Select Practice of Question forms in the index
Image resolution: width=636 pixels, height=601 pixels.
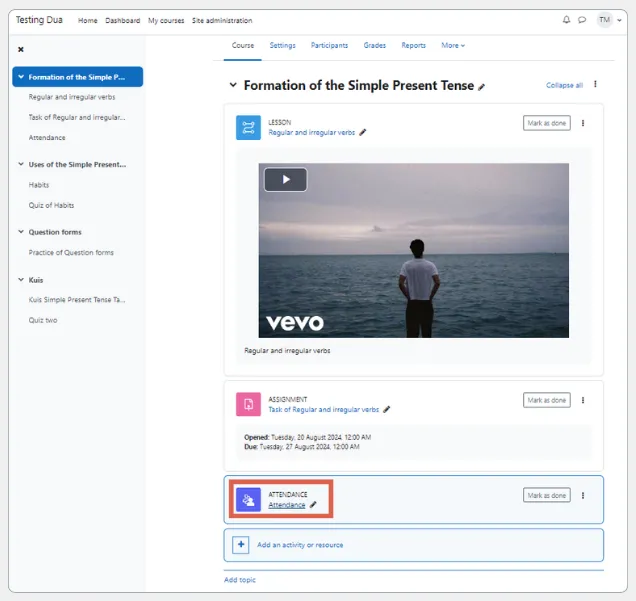pos(71,253)
